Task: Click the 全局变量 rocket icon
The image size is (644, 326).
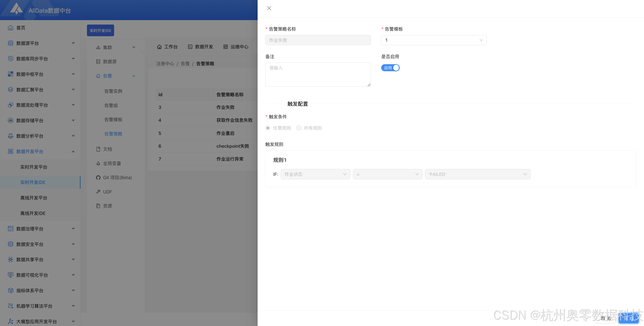Action: pyautogui.click(x=98, y=163)
